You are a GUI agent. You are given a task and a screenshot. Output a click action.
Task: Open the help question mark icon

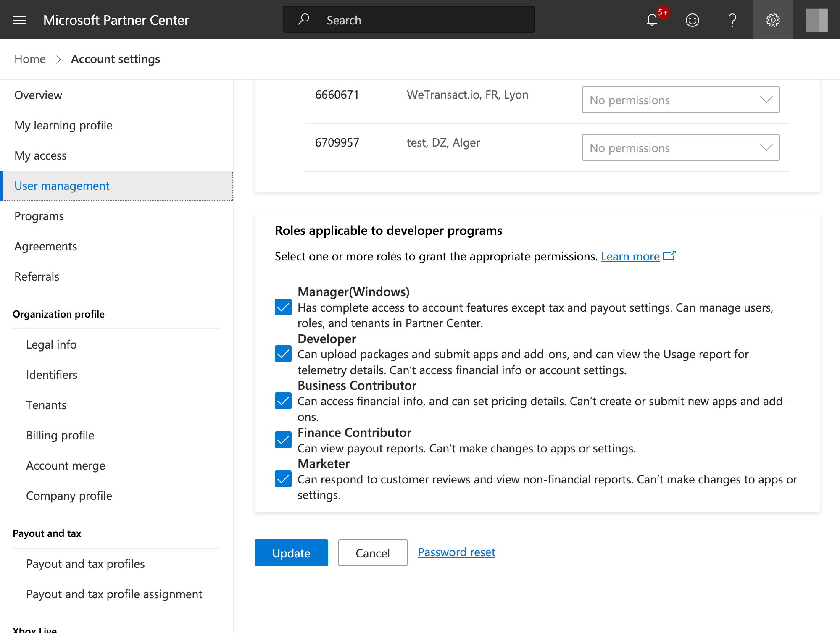pos(732,20)
